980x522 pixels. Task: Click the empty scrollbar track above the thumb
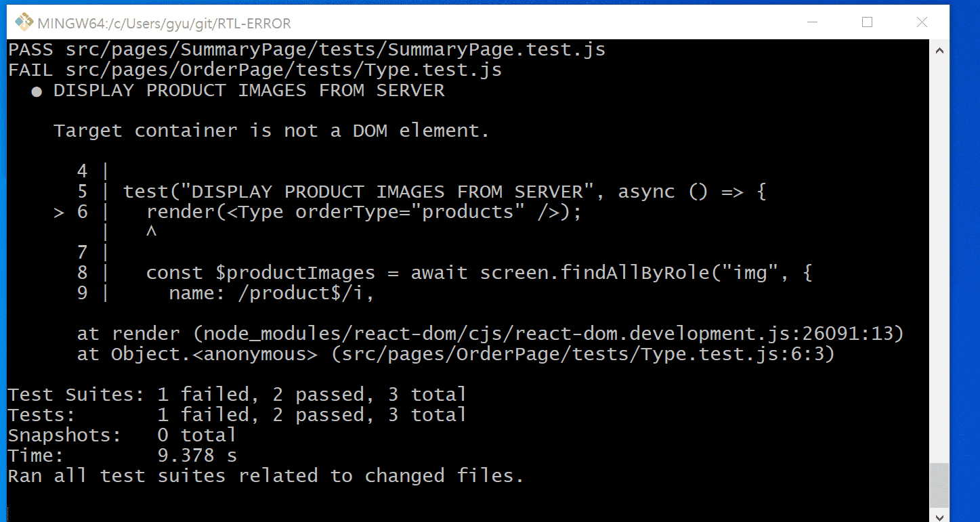pyautogui.click(x=939, y=257)
